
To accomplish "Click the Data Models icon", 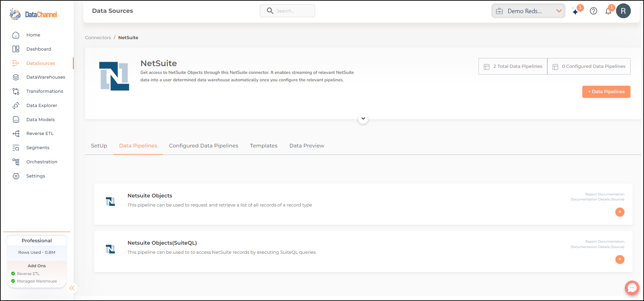I will point(16,119).
